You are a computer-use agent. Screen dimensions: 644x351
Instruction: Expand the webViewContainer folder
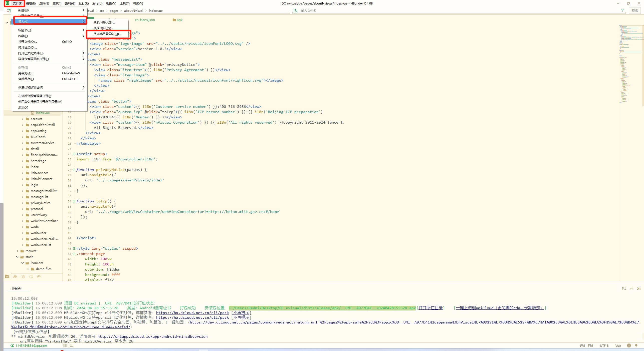point(23,221)
